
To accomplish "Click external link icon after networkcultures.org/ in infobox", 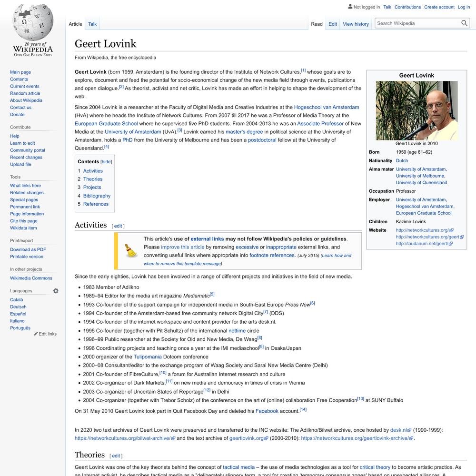I will tap(451, 230).
